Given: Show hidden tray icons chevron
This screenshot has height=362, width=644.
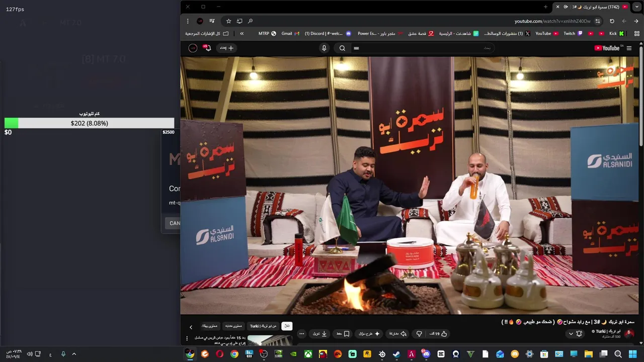Looking at the screenshot, I should click(74, 354).
